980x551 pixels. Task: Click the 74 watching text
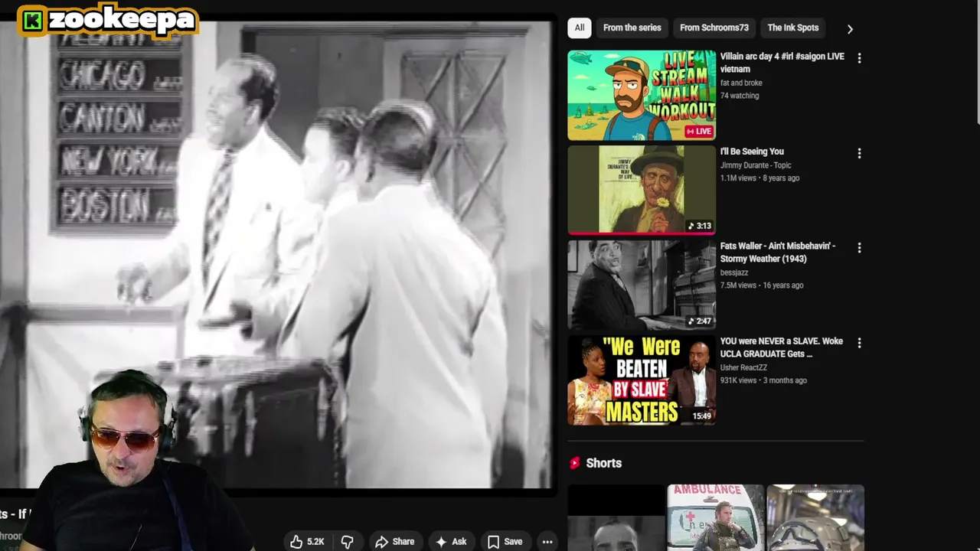click(740, 96)
